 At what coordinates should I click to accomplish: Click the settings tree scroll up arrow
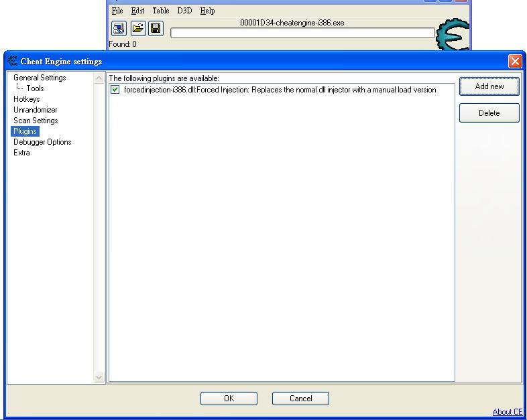[x=99, y=78]
